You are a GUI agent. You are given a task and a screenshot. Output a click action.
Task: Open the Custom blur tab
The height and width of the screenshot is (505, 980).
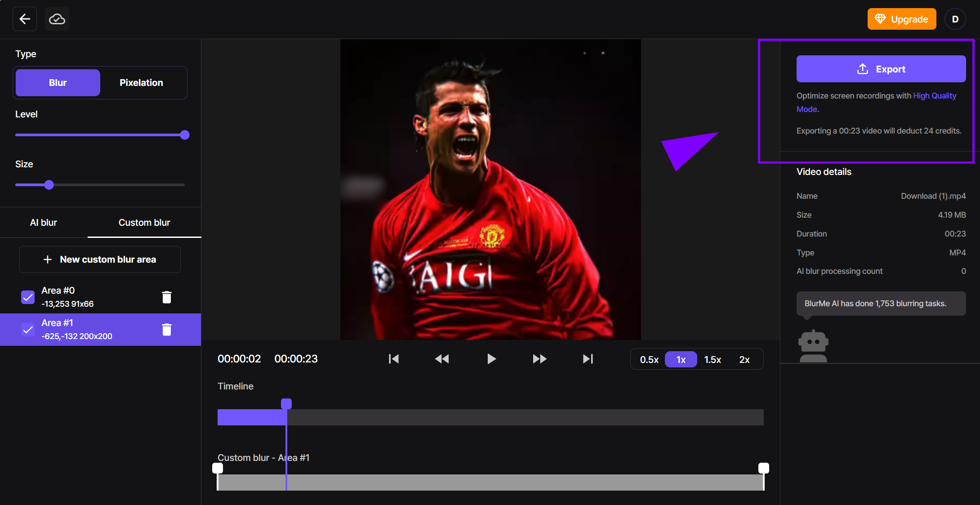point(144,222)
